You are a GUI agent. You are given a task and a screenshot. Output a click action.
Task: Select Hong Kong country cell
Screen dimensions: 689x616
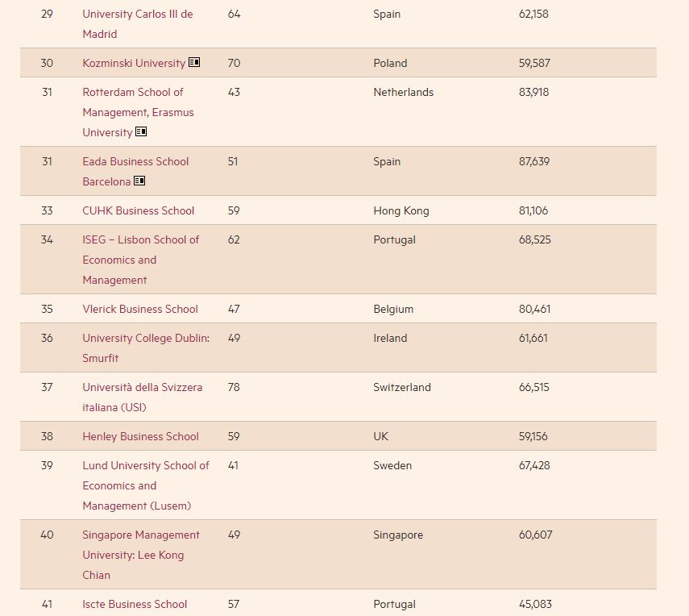coord(401,211)
